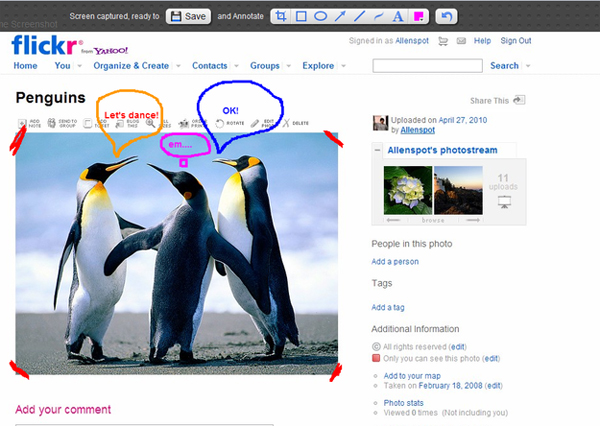Expand the Contacts dropdown arrow
This screenshot has height=426, width=600.
236,66
